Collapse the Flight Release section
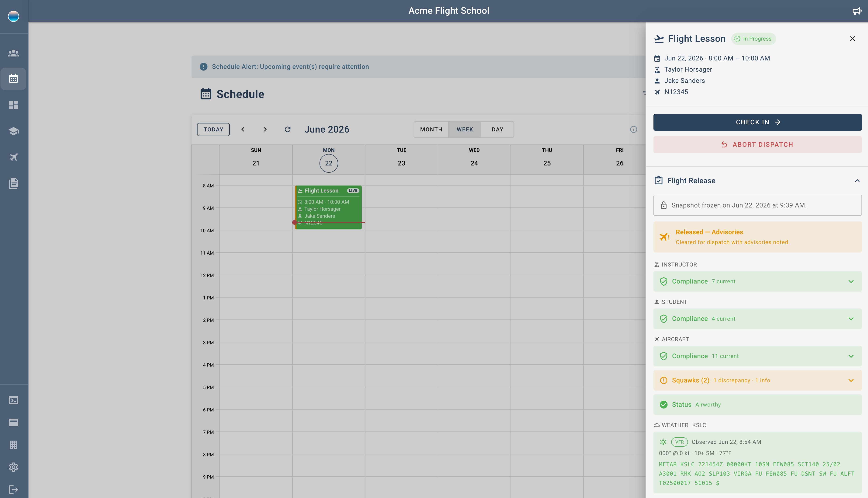 857,181
